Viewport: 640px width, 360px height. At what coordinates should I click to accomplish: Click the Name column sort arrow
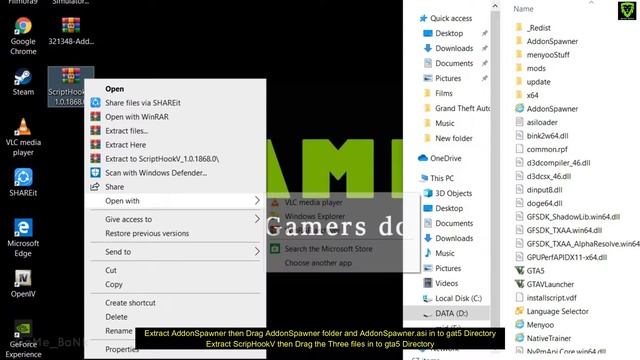point(591,3)
